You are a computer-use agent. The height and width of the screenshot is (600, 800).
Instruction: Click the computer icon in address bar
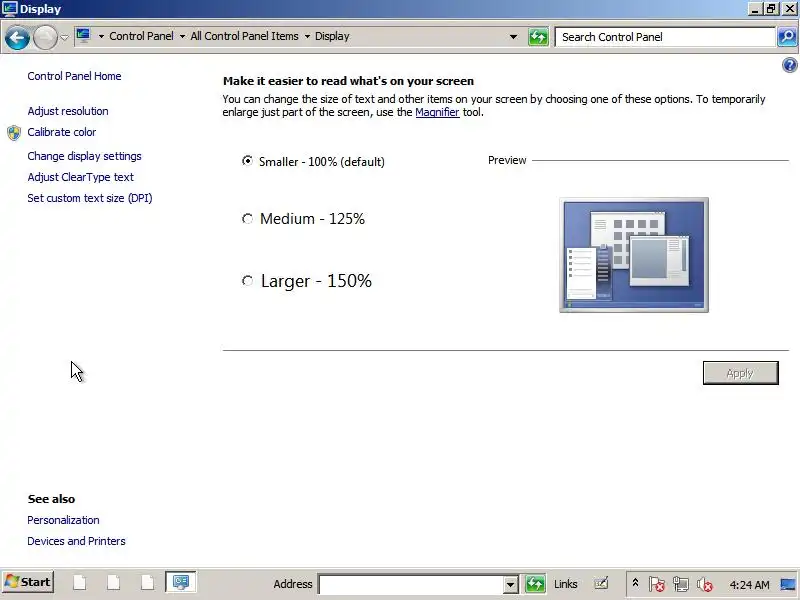point(83,36)
